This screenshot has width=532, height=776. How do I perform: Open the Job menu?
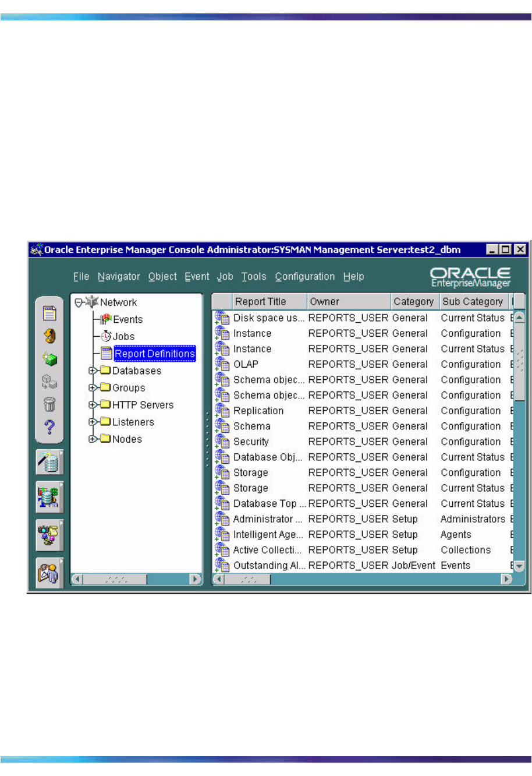[x=225, y=277]
